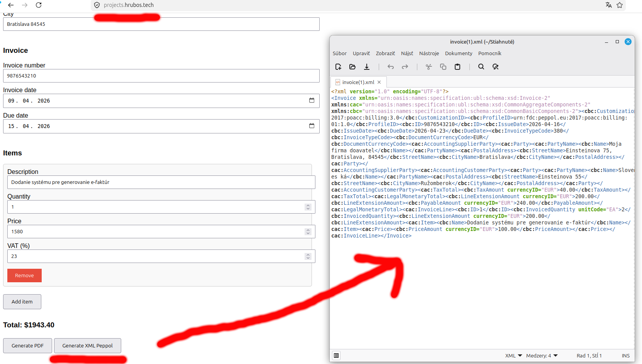Open the Nástroje menu

pos(429,53)
